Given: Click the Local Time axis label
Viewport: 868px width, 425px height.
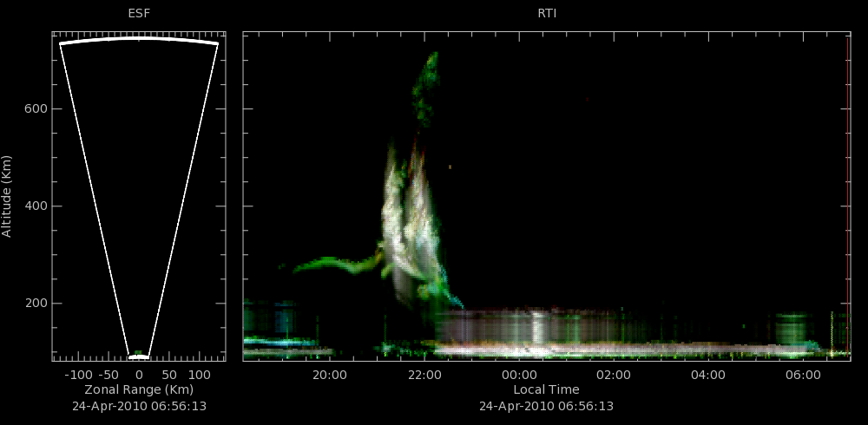Looking at the screenshot, I should pyautogui.click(x=546, y=389).
